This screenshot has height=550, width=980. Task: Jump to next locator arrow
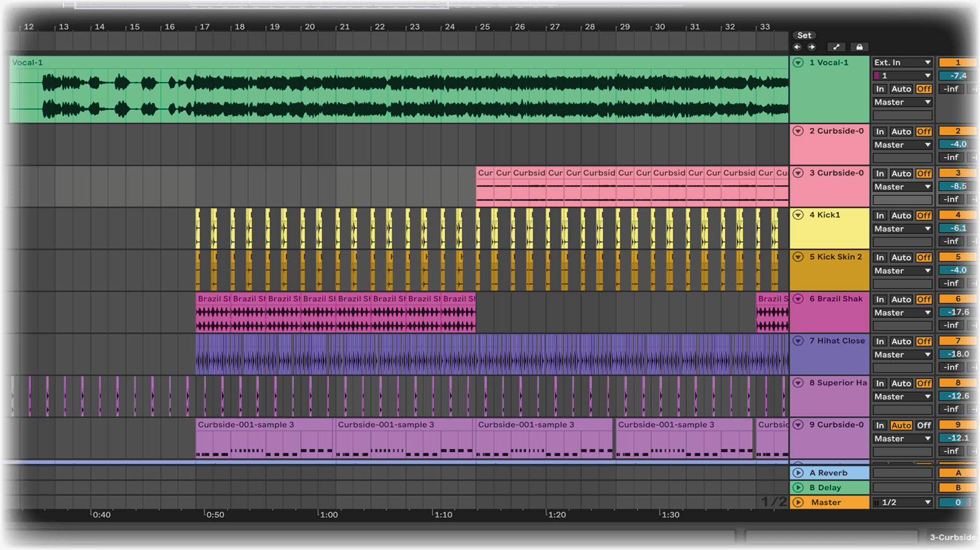pyautogui.click(x=812, y=47)
